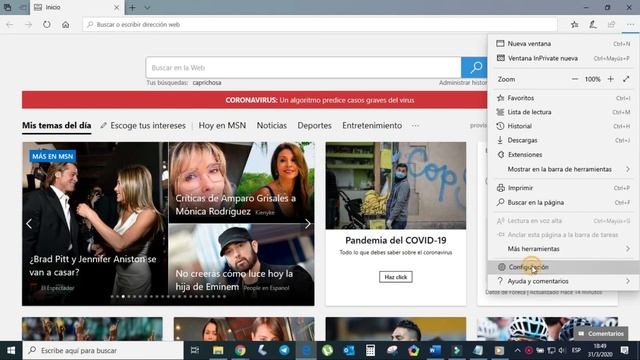The width and height of the screenshot is (640, 360).
Task: Click the blue web search magnifier button
Action: (x=474, y=67)
